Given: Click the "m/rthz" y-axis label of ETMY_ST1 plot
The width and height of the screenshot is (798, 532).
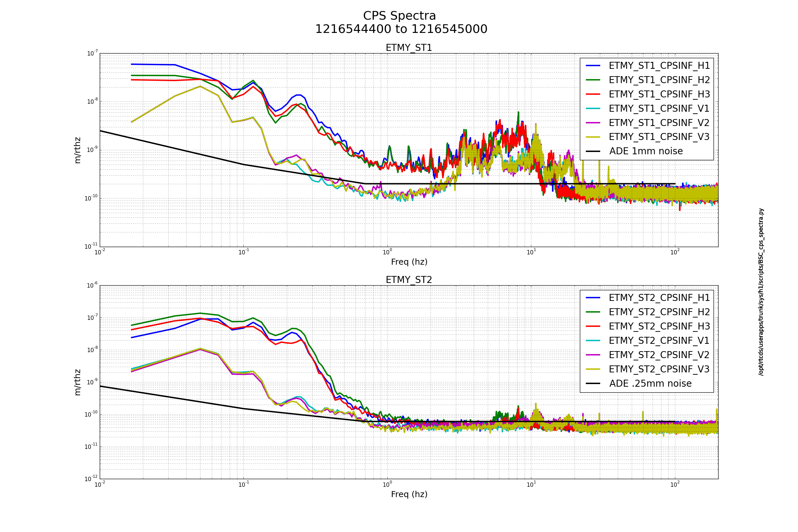Looking at the screenshot, I should tap(78, 150).
